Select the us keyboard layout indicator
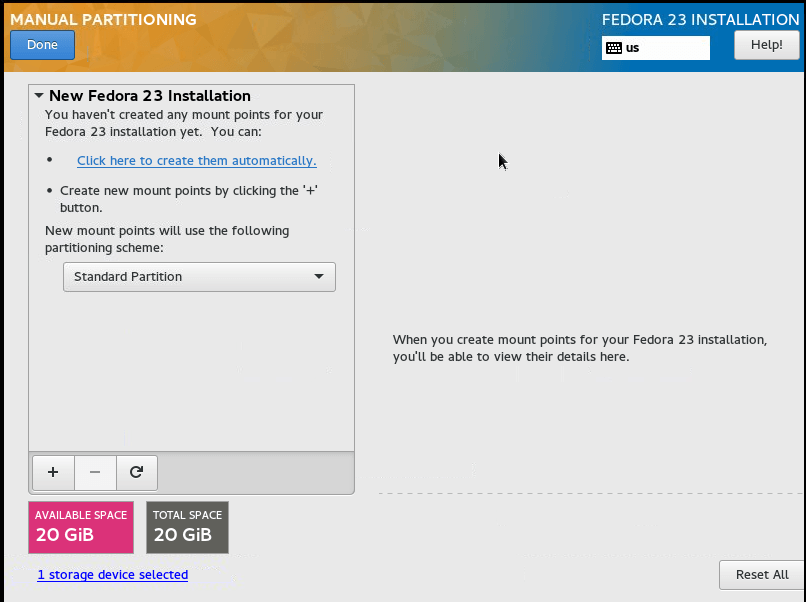Viewport: 806px width, 602px height. (656, 48)
